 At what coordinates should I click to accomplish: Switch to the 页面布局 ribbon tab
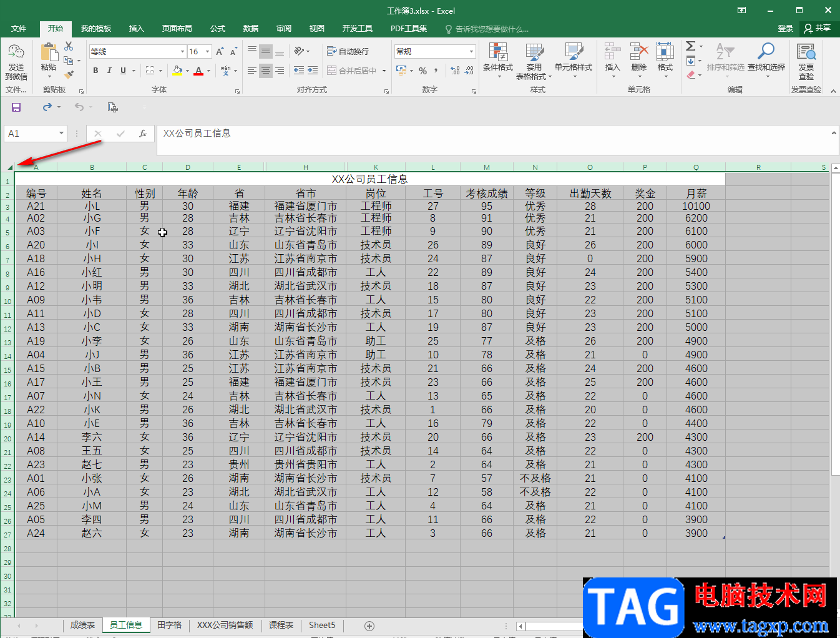pos(177,29)
